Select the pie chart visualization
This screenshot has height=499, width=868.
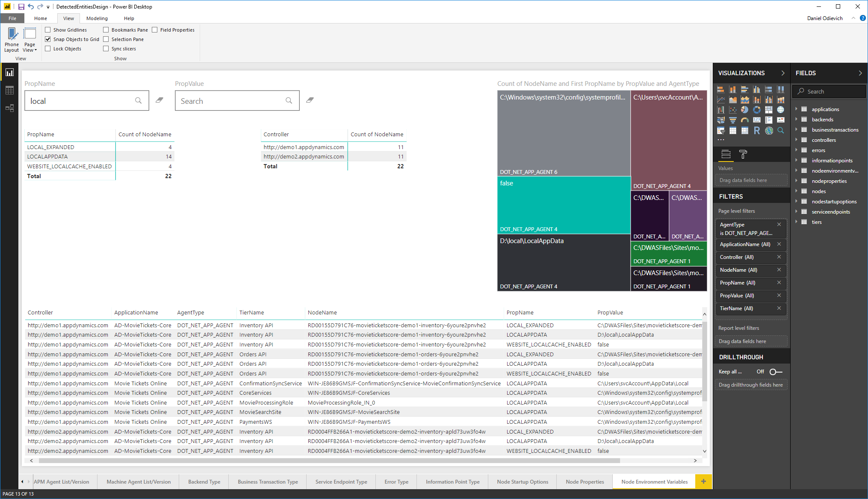[x=745, y=110]
